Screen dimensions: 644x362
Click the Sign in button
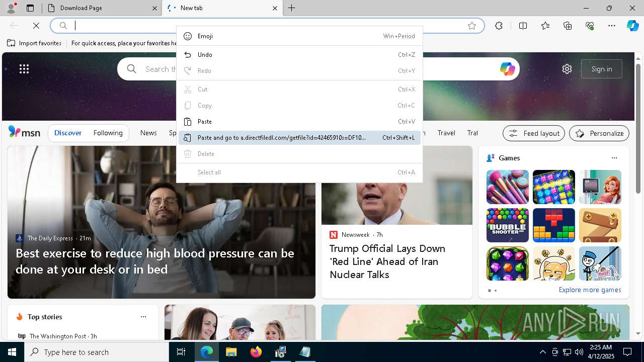click(602, 69)
